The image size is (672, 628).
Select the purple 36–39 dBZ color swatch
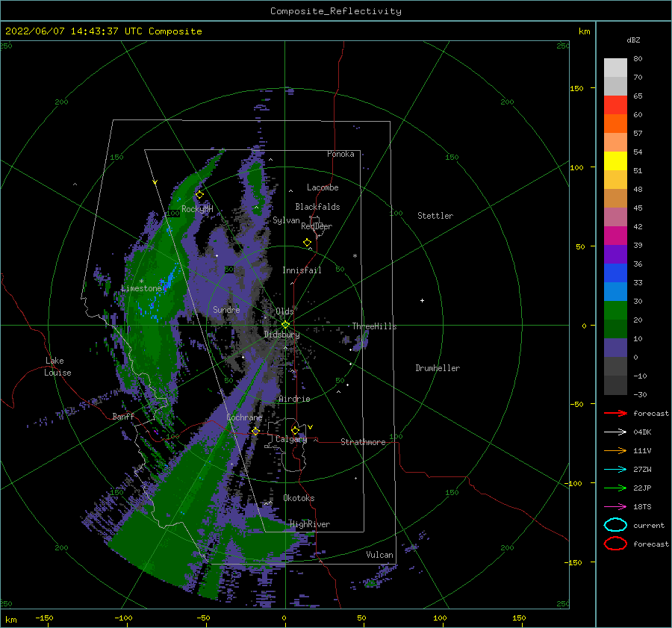click(615, 255)
